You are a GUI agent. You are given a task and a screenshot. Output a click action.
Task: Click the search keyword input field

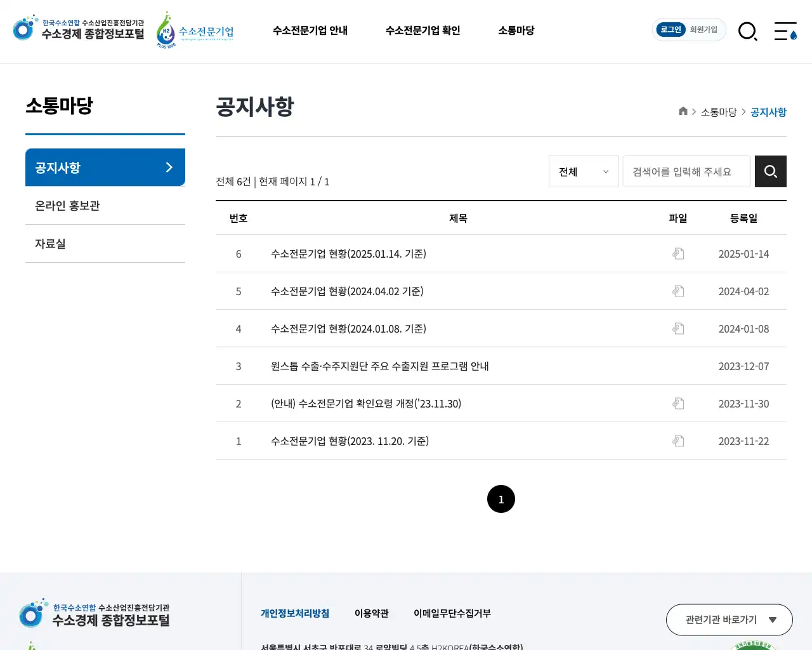point(686,171)
